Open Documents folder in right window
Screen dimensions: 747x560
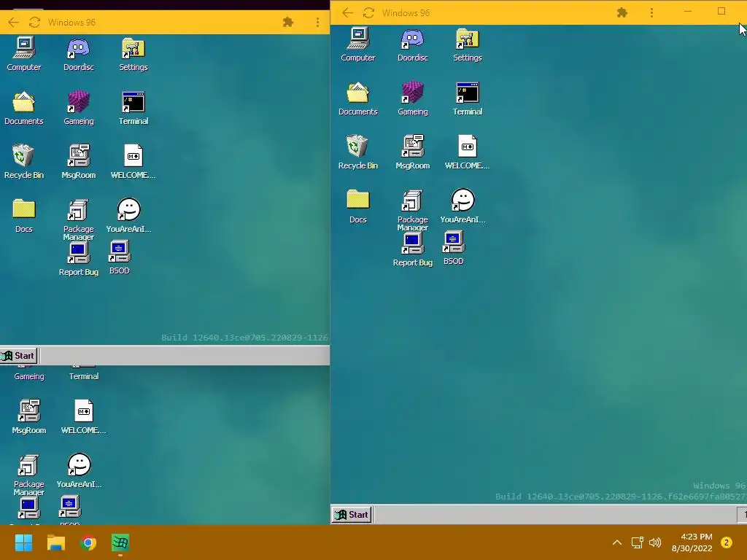357,98
